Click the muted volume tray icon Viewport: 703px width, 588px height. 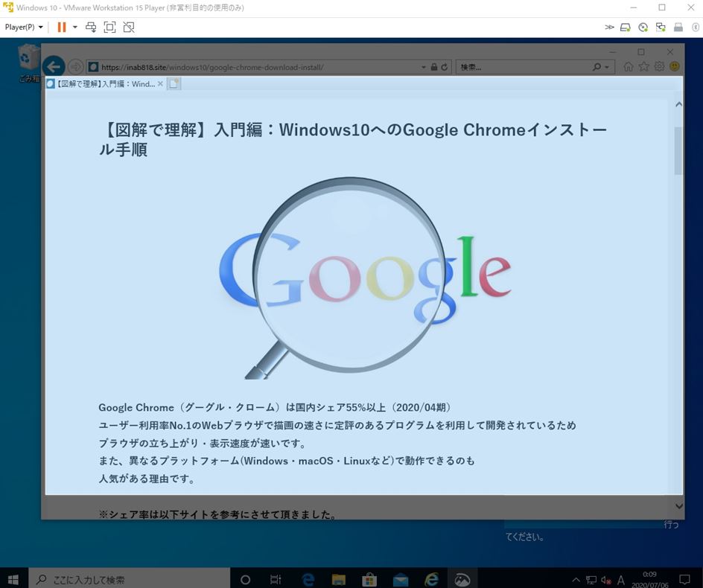[606, 581]
